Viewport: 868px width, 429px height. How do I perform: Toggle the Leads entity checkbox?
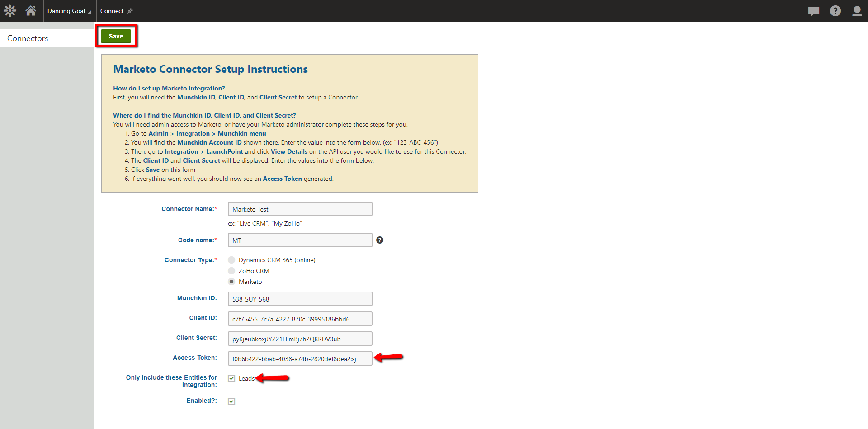231,378
